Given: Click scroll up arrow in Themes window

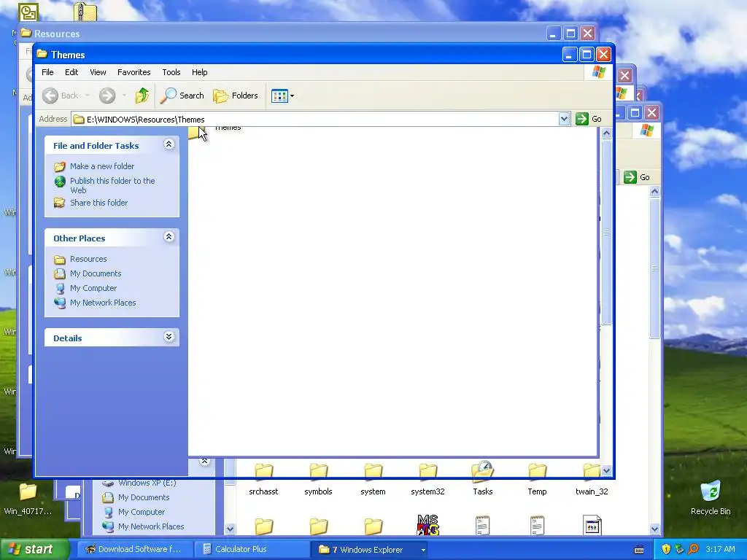Looking at the screenshot, I should [x=606, y=133].
